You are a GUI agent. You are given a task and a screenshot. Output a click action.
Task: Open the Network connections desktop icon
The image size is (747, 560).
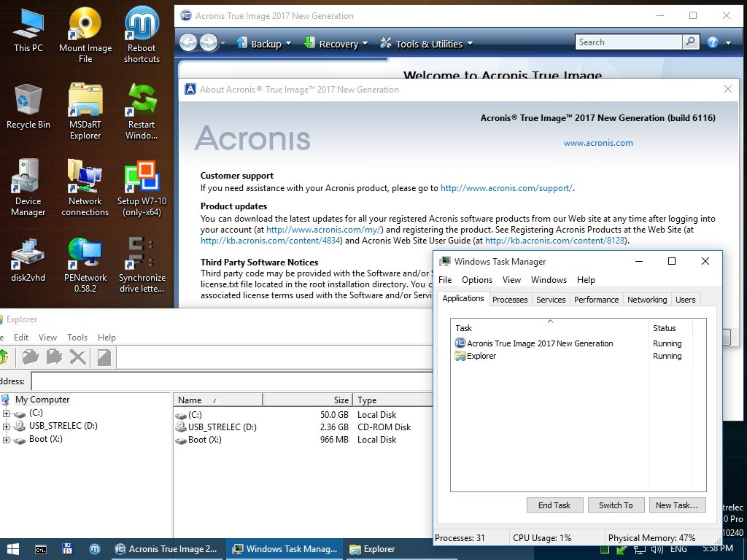[85, 188]
